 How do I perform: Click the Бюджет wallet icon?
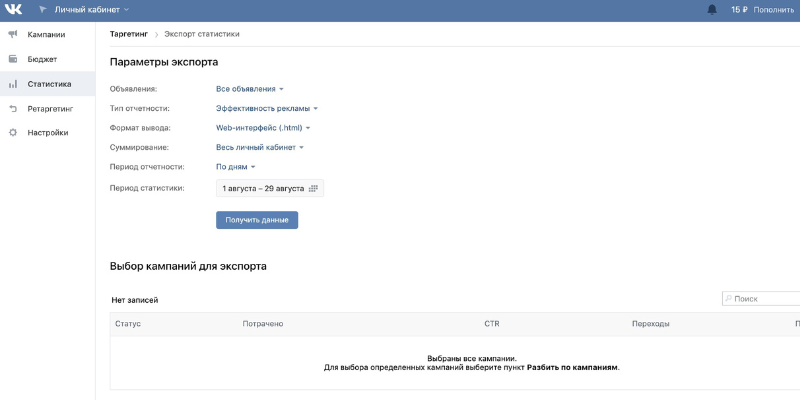point(13,59)
